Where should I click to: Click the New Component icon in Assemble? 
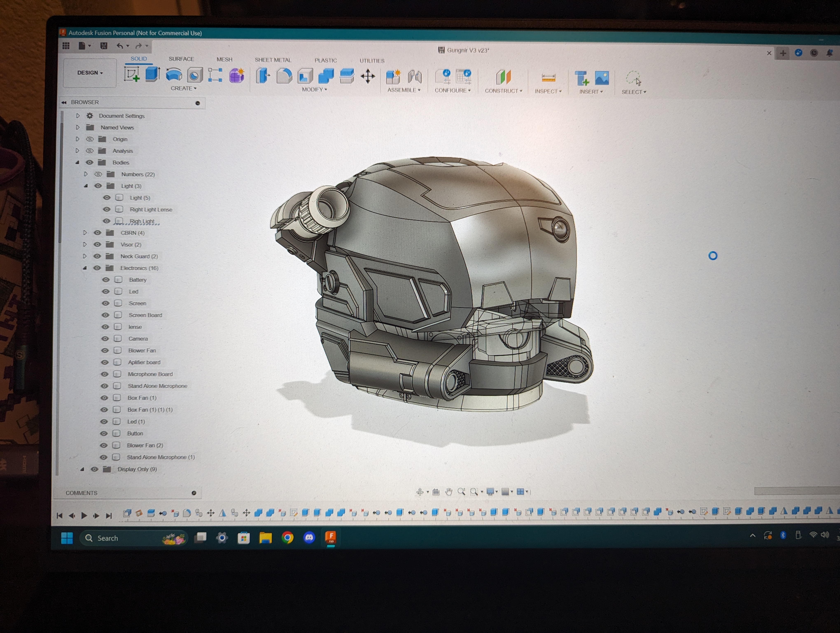point(393,77)
